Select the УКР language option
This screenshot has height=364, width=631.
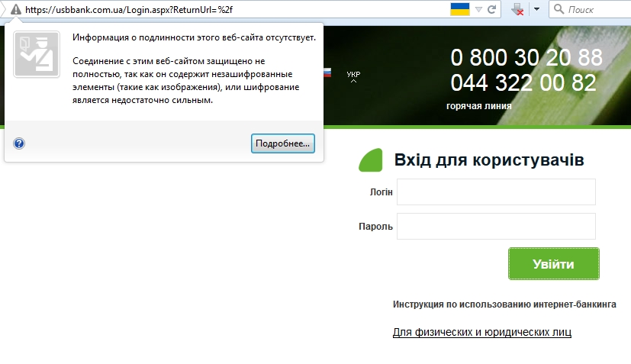(x=353, y=75)
